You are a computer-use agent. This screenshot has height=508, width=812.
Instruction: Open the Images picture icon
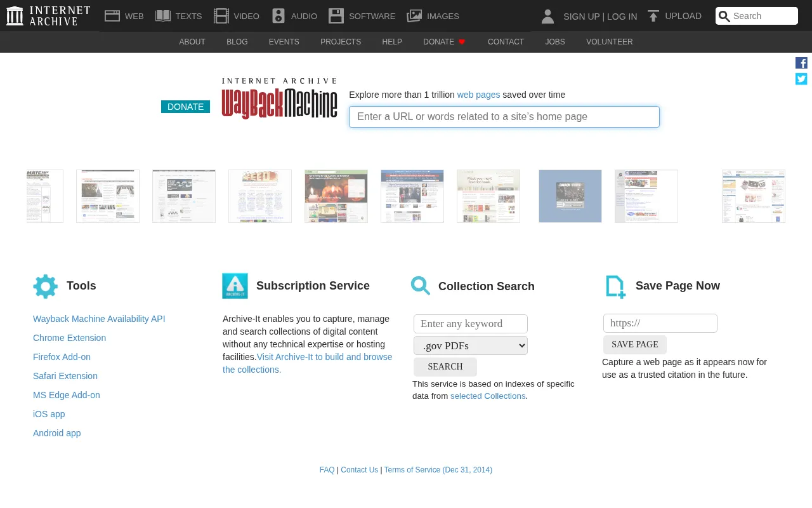coord(414,16)
